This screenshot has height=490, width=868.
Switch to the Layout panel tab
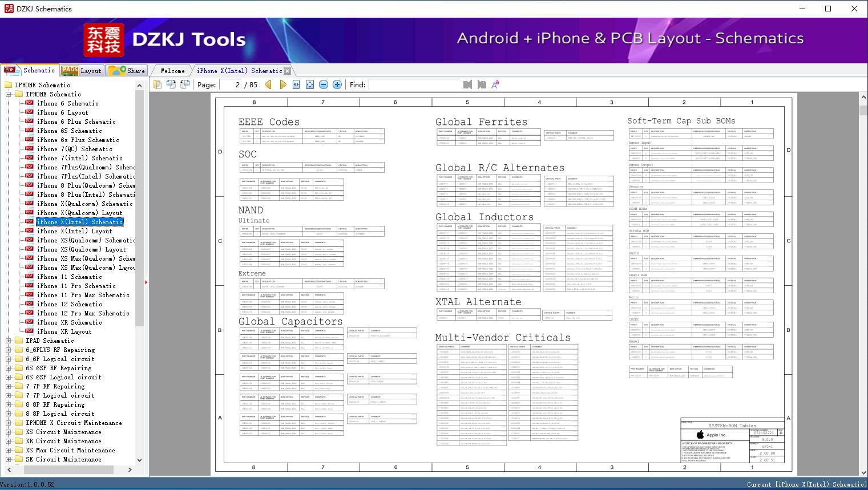82,70
